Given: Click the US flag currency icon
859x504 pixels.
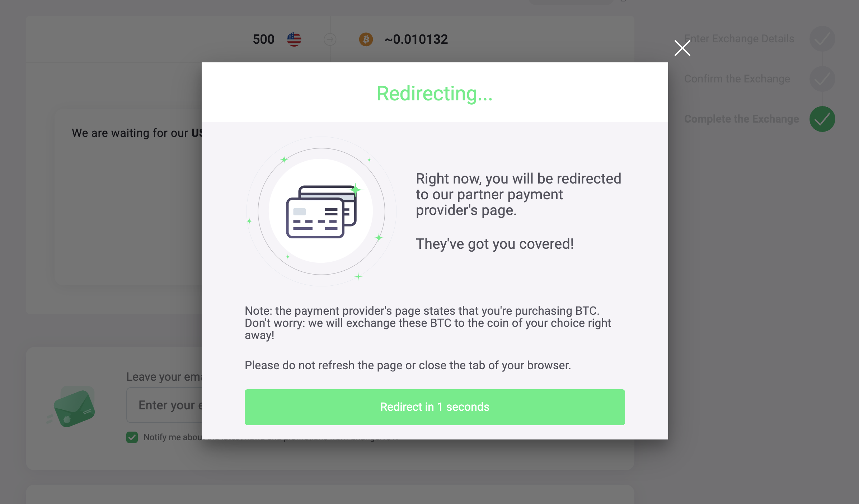Looking at the screenshot, I should 294,39.
